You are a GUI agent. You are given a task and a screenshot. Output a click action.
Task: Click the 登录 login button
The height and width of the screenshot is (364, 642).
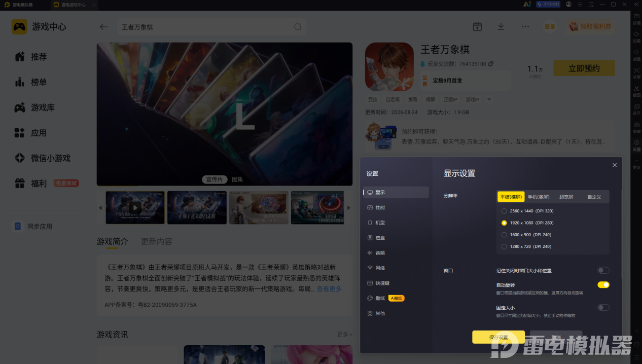(x=550, y=27)
